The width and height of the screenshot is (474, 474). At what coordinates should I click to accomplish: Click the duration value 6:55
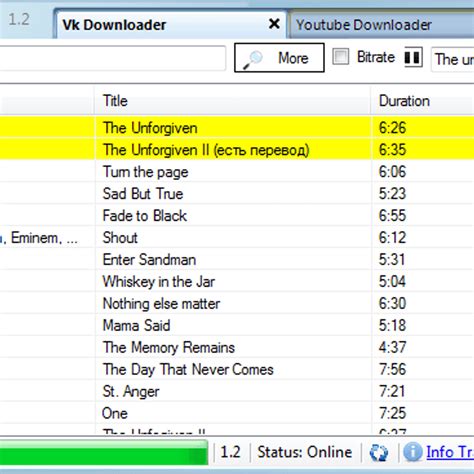[x=392, y=216]
